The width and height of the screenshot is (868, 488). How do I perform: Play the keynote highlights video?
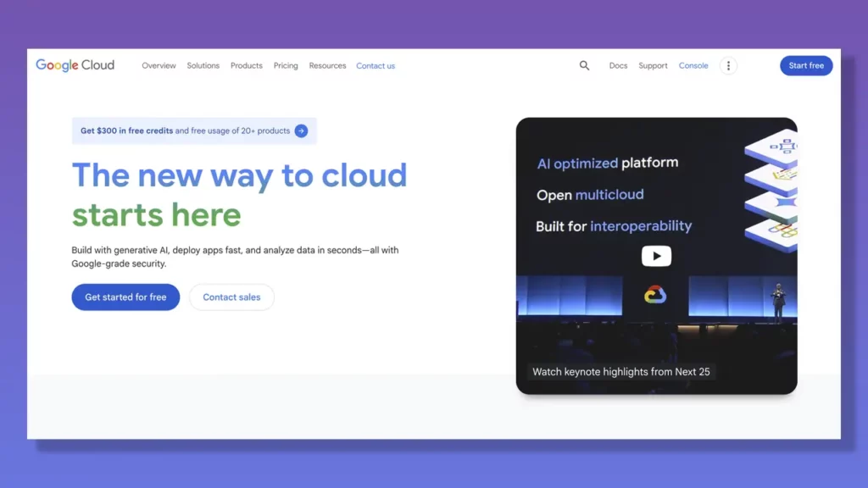coord(656,256)
